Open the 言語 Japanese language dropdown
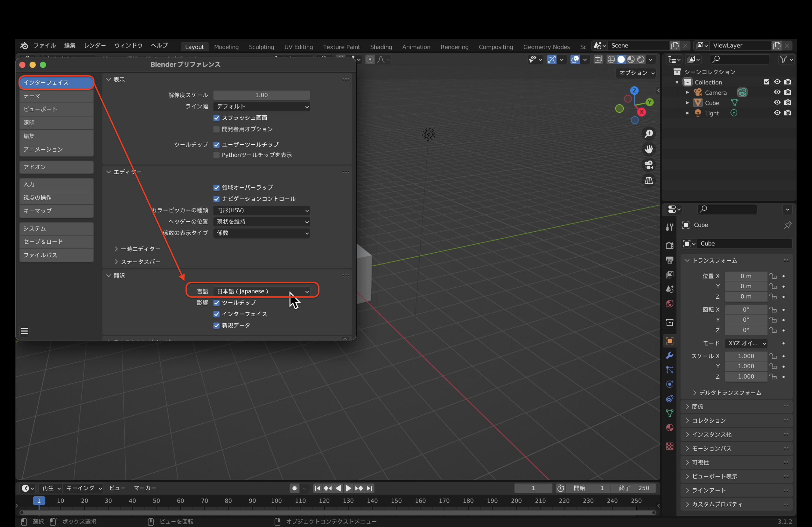The height and width of the screenshot is (527, 812). click(x=262, y=291)
